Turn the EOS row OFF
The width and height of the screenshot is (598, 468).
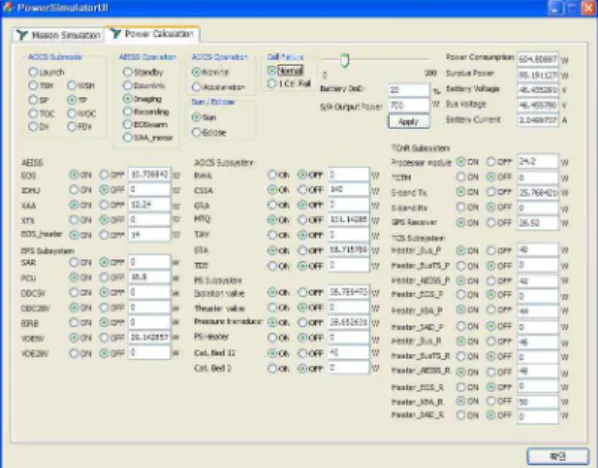tap(104, 175)
